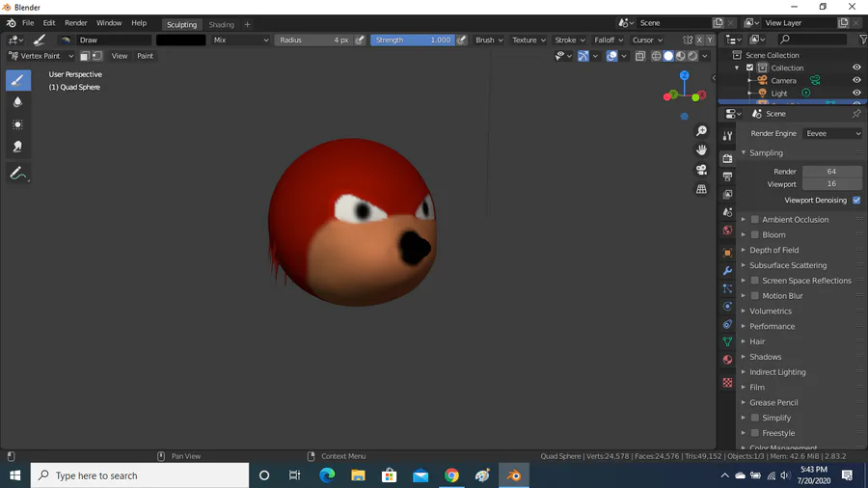Enable the Freestyle checkbox
This screenshot has height=488, width=868.
pos(754,433)
